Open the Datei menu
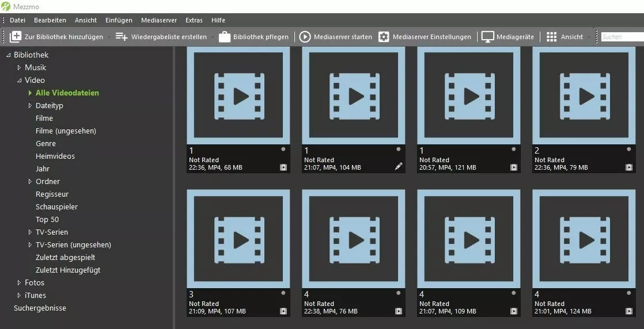This screenshot has height=329, width=644. click(18, 20)
